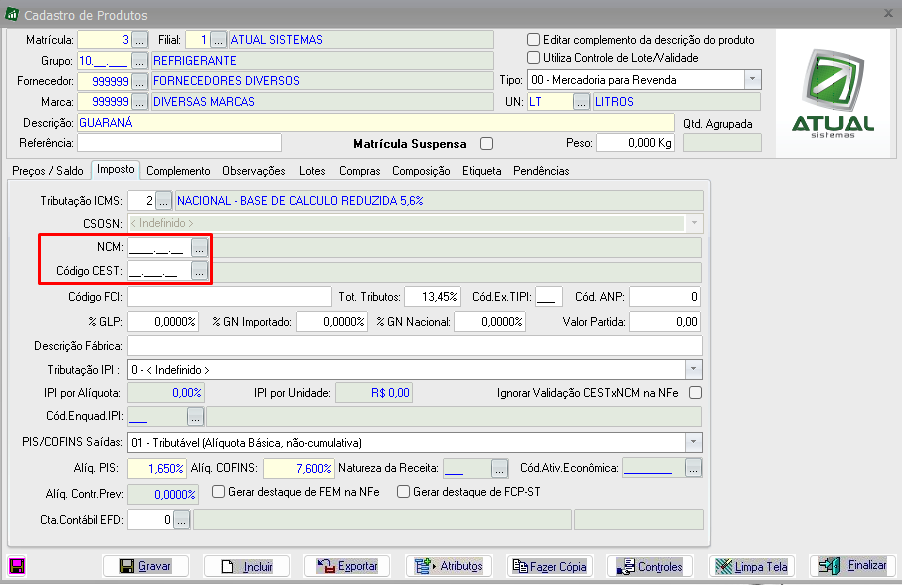
Task: Open the Atributos button
Action: click(449, 566)
